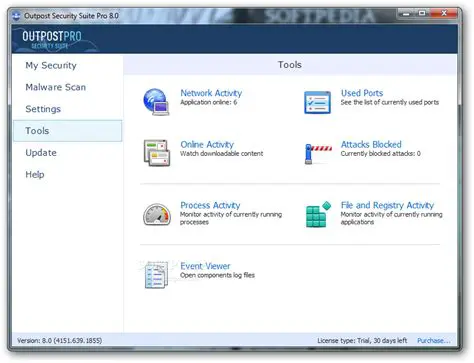Screen dimensions: 474x363
Task: Minimize the Outpost Security Suite window
Action: (x=406, y=14)
